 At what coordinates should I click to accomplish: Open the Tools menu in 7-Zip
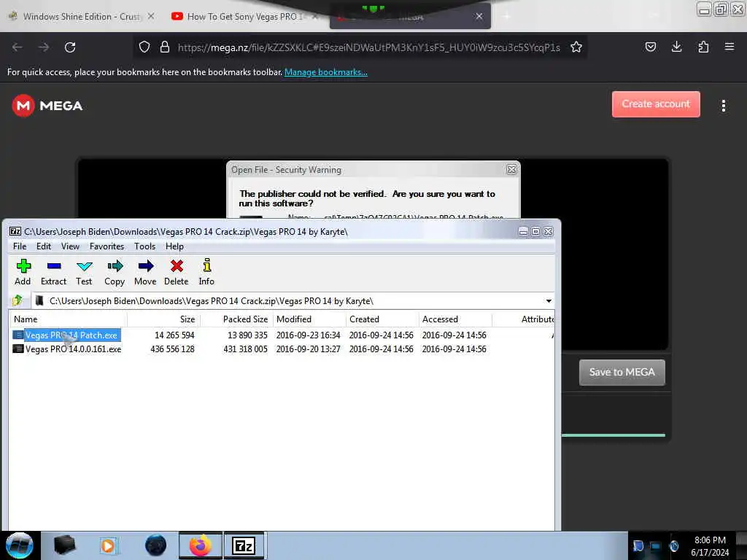[144, 246]
